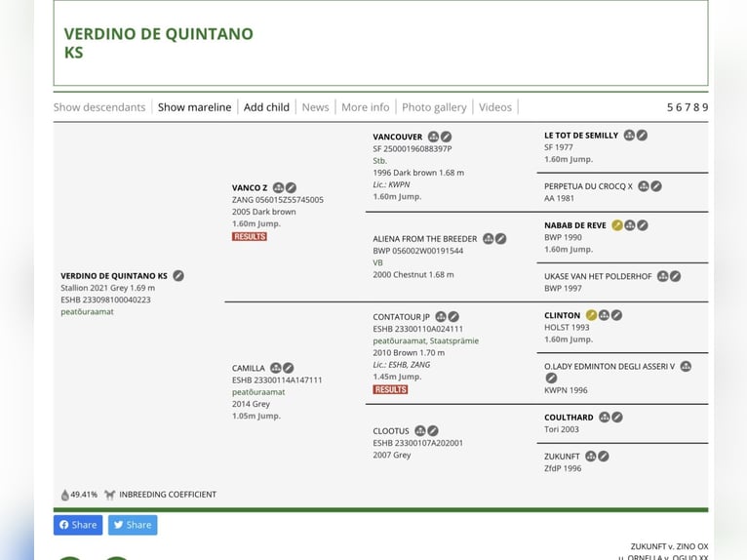Open Show descendants tab
Viewport: 747px width, 560px height.
pyautogui.click(x=99, y=107)
